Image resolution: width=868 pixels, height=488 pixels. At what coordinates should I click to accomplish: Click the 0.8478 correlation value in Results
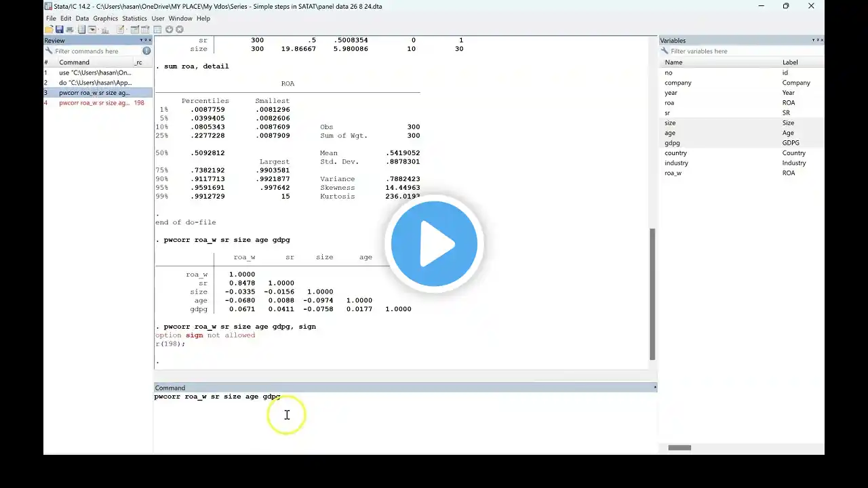tap(242, 283)
